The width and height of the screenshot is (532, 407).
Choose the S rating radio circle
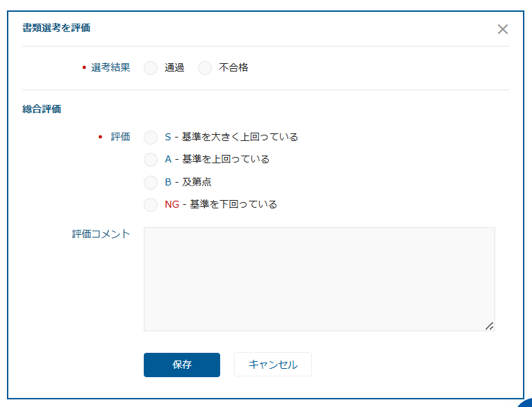[151, 138]
